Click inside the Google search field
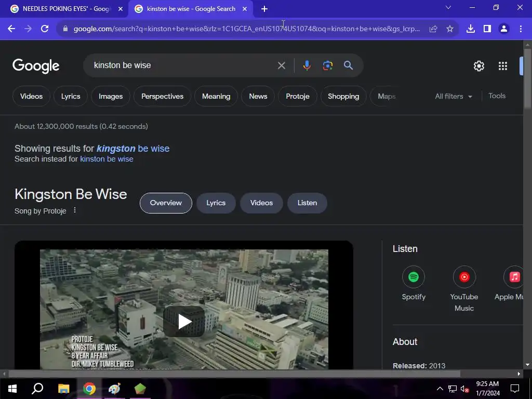This screenshot has height=399, width=532. coord(183,65)
